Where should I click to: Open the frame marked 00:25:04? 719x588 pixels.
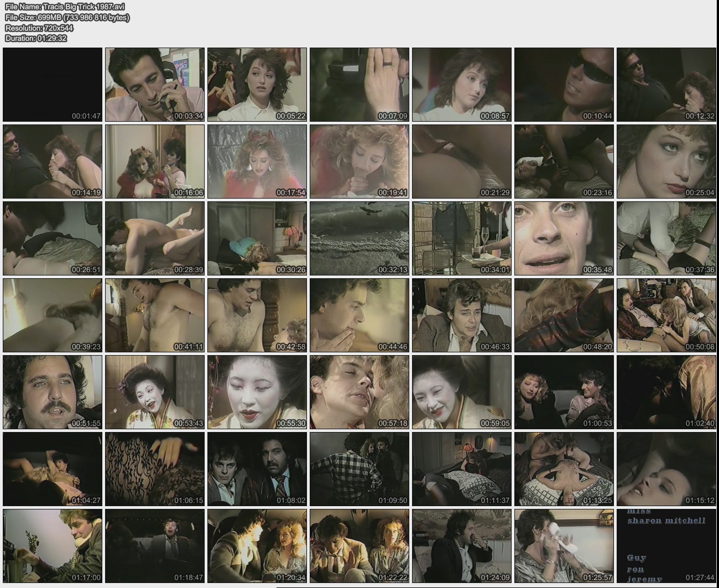click(x=666, y=161)
